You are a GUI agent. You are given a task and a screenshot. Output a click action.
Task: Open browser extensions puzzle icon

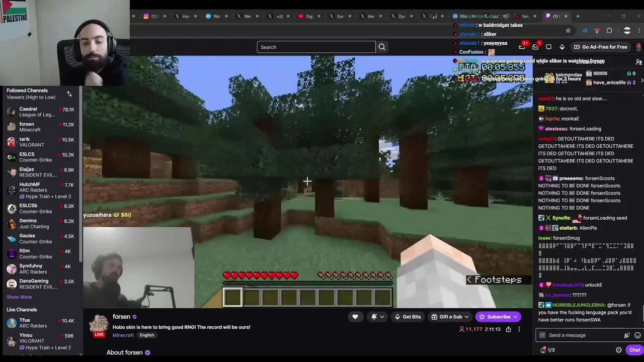(609, 31)
